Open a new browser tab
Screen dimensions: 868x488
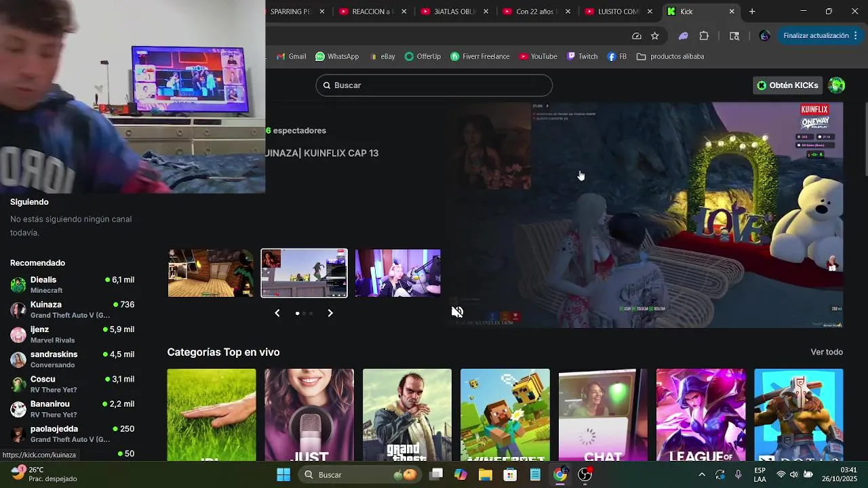point(752,12)
